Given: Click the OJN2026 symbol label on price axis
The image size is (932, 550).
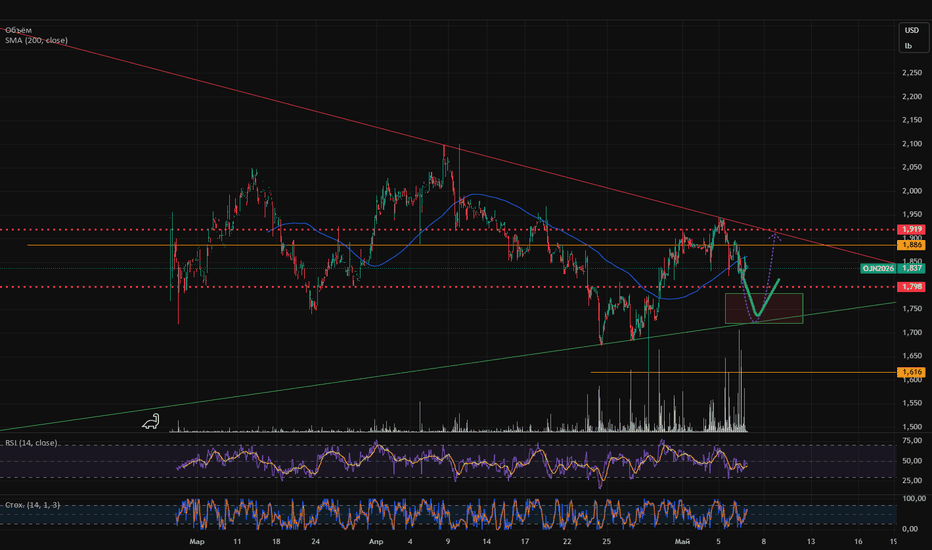Looking at the screenshot, I should click(878, 269).
